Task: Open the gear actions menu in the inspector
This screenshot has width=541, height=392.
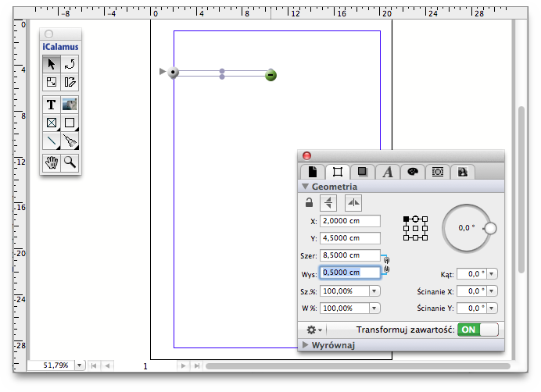Action: pyautogui.click(x=314, y=330)
